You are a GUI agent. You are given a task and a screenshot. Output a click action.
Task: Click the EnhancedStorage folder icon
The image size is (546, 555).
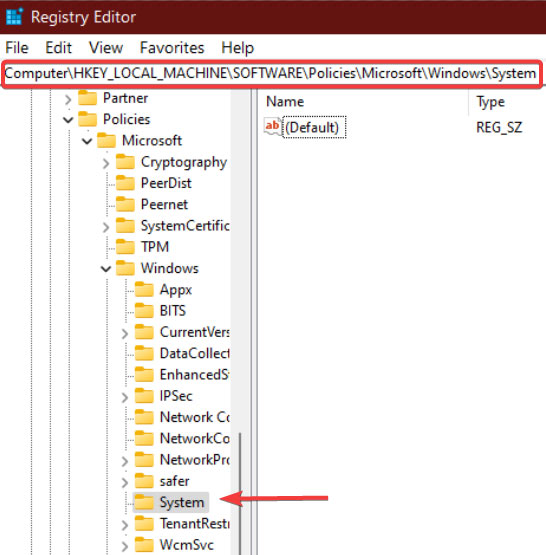tap(144, 374)
